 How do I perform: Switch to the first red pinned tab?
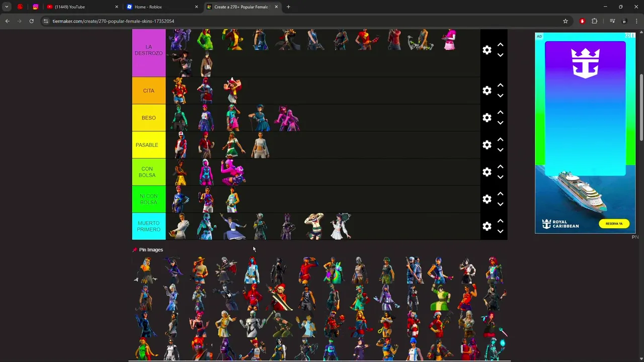[20, 7]
